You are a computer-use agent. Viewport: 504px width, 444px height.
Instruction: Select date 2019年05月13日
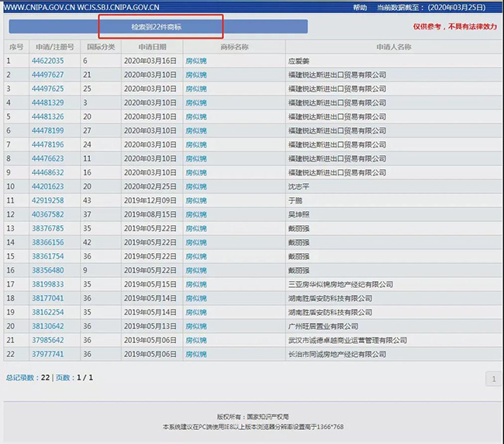pos(150,326)
